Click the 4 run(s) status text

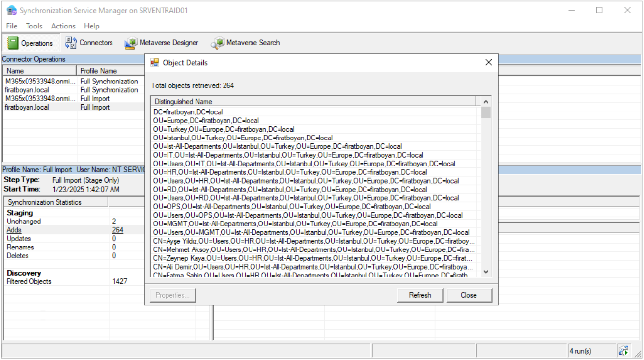click(580, 351)
